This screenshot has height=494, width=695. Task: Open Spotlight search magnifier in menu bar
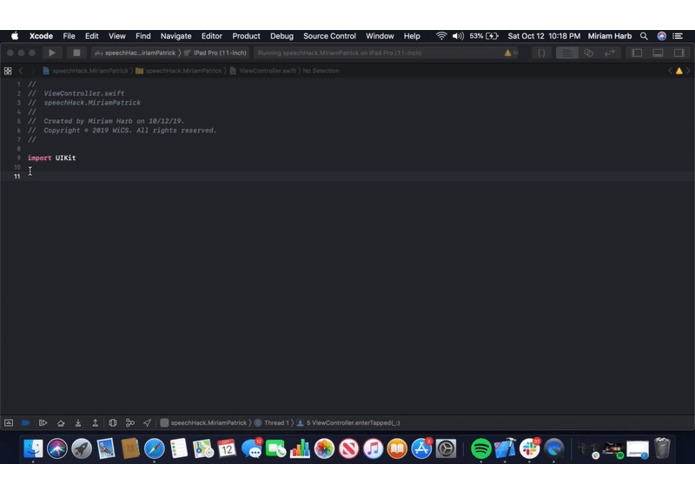644,36
